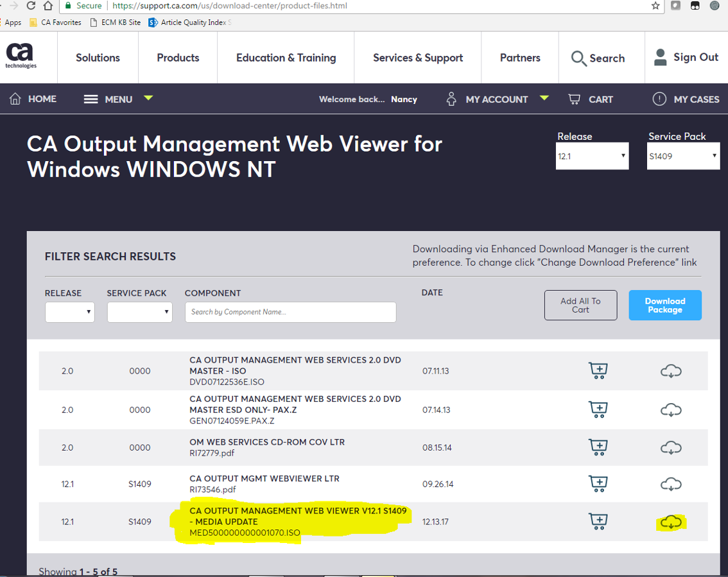Click Add All To Cart button
Viewport: 728px width, 577px height.
click(x=580, y=305)
